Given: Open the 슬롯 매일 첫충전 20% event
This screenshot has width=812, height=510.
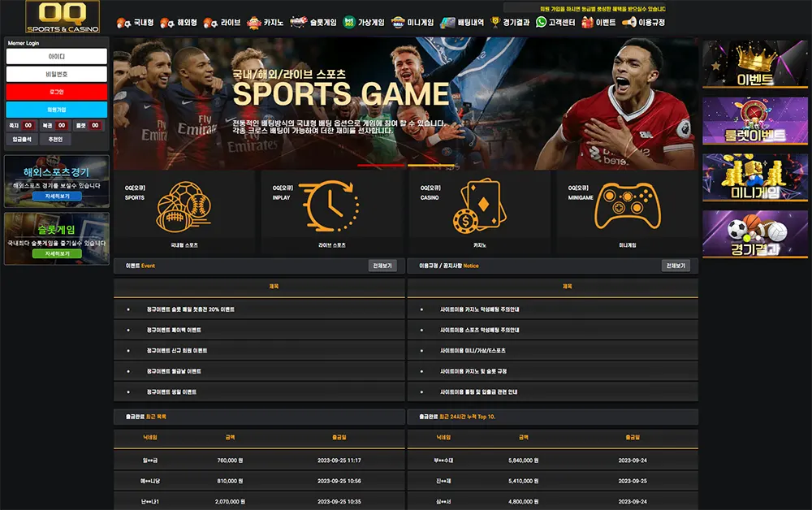Looking at the screenshot, I should coord(191,309).
